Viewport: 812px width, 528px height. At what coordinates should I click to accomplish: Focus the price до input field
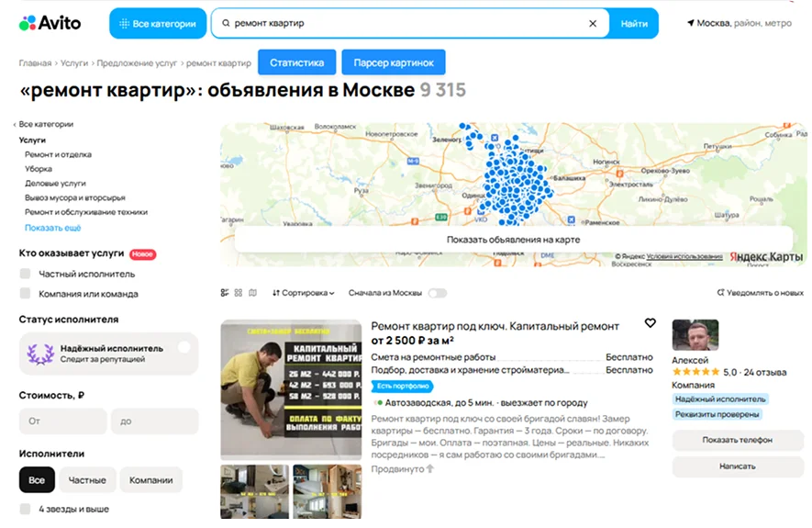(154, 421)
